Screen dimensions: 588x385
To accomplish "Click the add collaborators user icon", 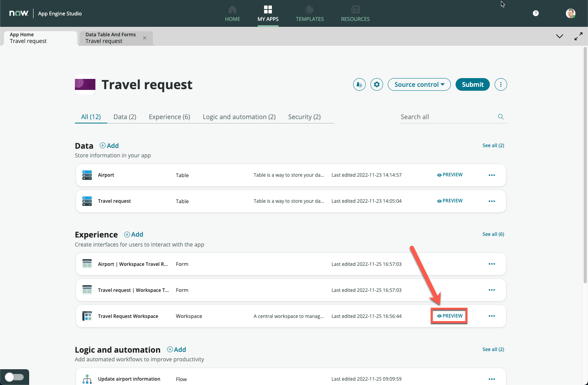I will (359, 84).
